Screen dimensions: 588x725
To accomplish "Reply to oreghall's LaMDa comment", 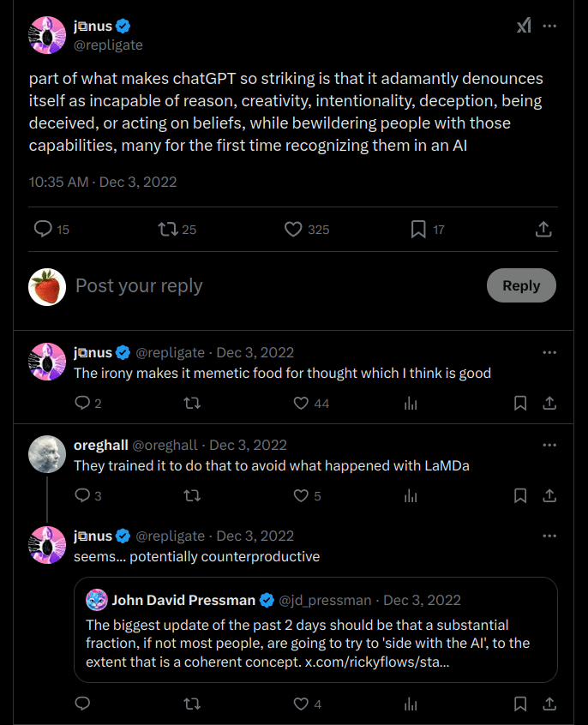I will 82,495.
